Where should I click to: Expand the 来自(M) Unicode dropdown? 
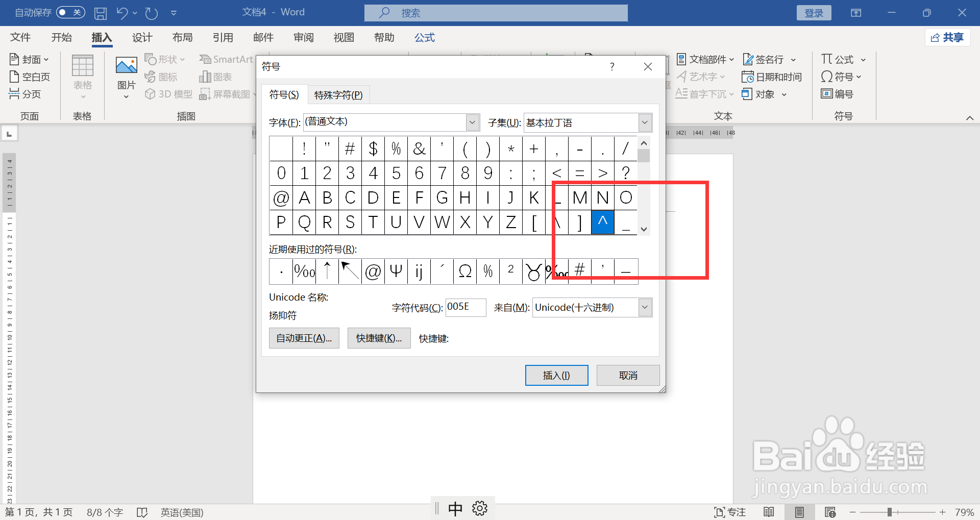click(645, 307)
